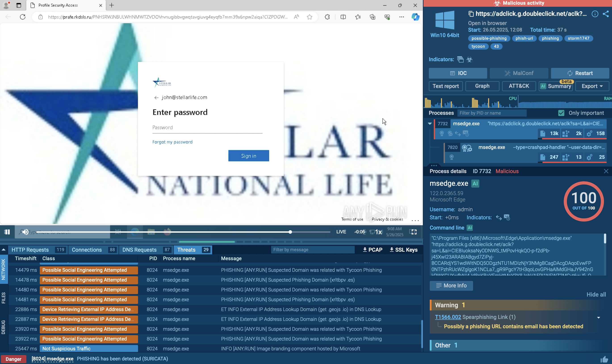Click the More Info button
Viewport: 612px width, 364px height.
coord(451,286)
